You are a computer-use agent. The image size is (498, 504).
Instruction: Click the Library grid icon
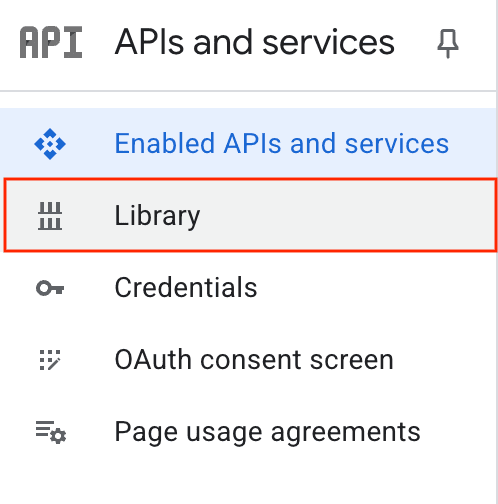pos(50,216)
